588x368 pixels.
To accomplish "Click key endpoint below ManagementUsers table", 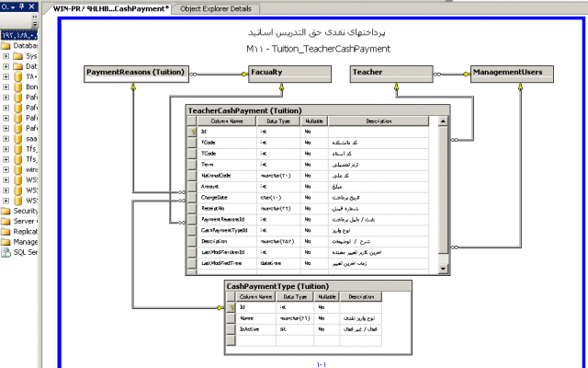I will 520,86.
